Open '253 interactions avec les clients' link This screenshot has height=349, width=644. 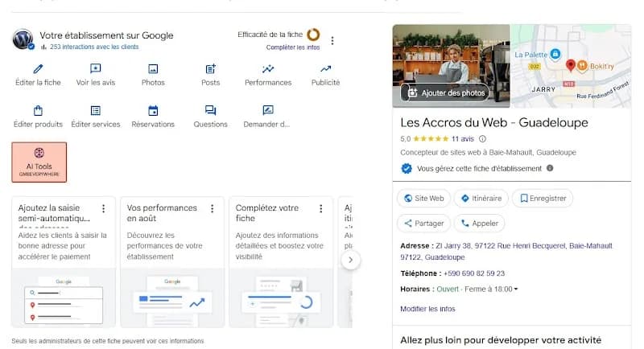(94, 47)
